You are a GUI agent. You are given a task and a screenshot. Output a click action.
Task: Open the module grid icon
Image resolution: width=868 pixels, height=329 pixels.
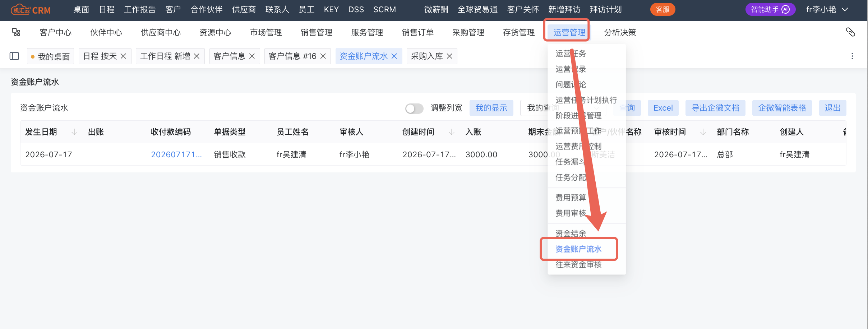tap(16, 32)
